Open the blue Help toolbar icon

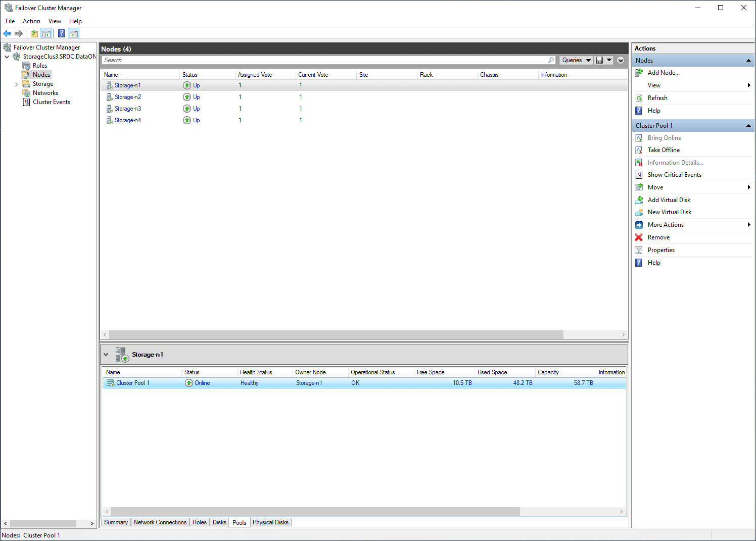pyautogui.click(x=61, y=33)
